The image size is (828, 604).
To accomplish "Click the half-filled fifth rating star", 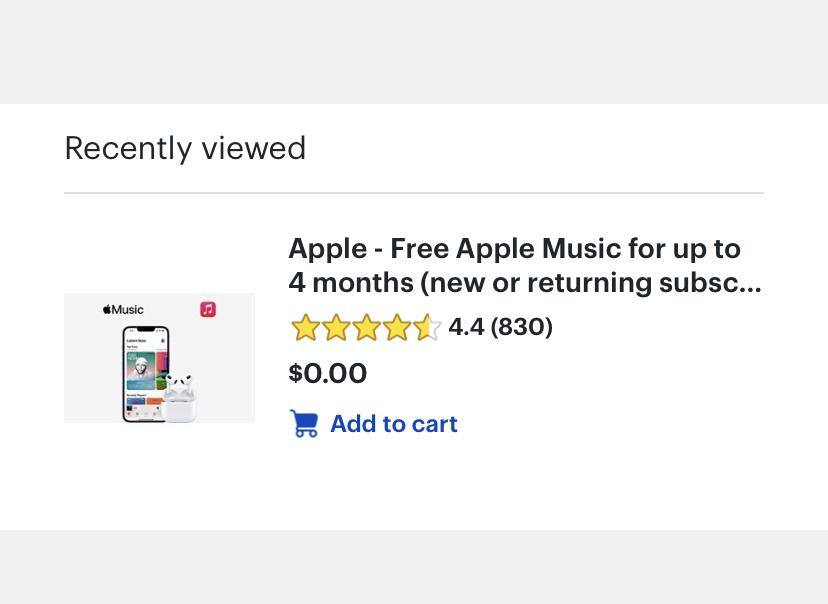I will coord(427,327).
